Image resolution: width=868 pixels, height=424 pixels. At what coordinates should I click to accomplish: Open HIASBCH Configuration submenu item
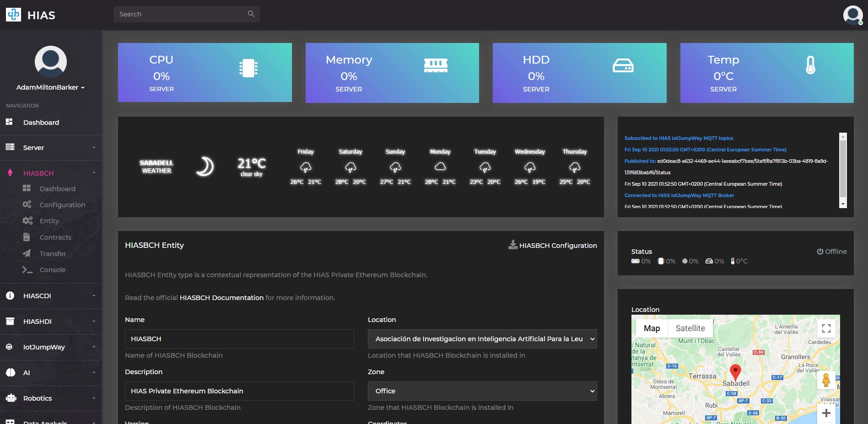(62, 205)
